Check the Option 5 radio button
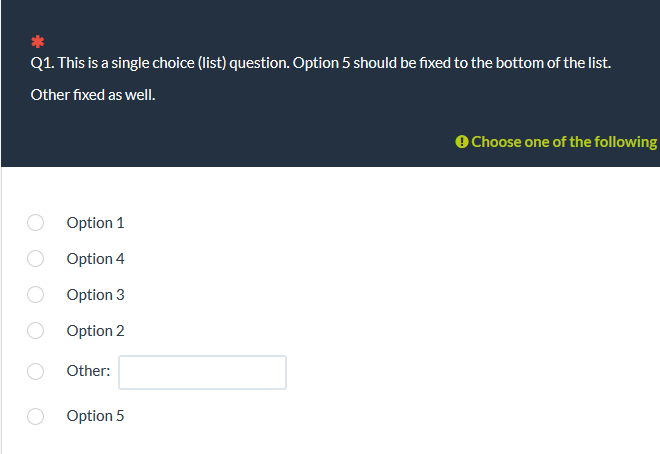The width and height of the screenshot is (660, 454). (35, 416)
